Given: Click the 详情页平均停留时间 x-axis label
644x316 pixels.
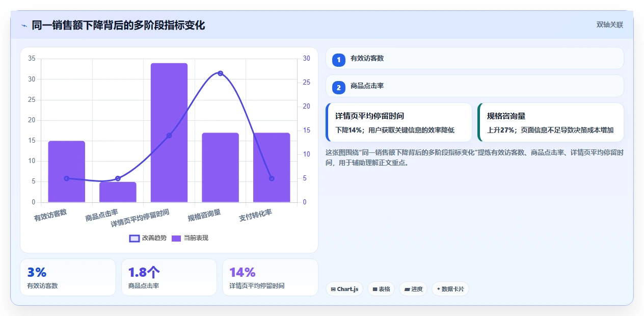Looking at the screenshot, I should point(140,218).
